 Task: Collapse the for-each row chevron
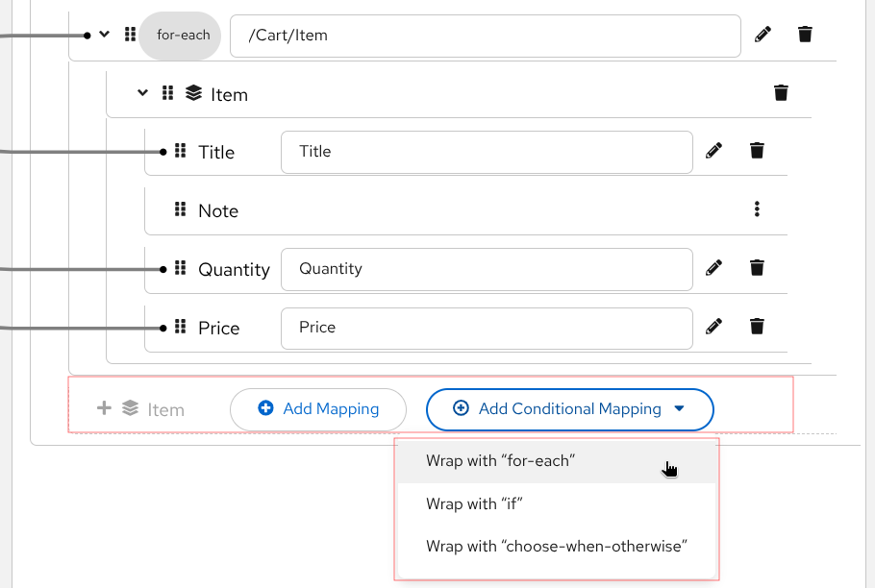[x=105, y=35]
